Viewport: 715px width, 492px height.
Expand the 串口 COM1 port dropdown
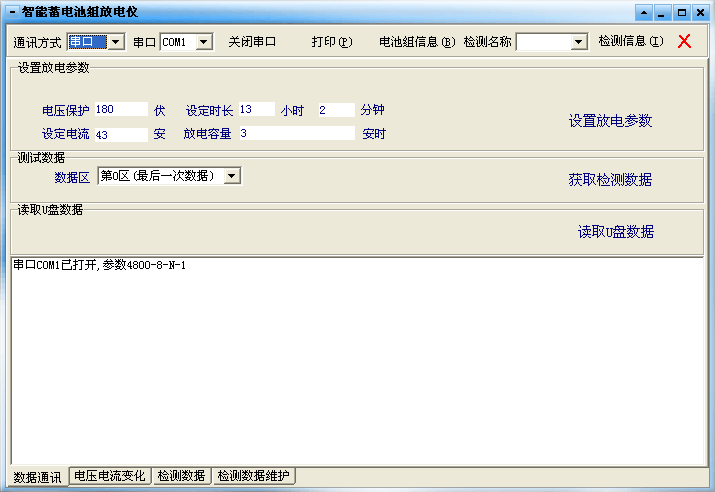(x=204, y=42)
